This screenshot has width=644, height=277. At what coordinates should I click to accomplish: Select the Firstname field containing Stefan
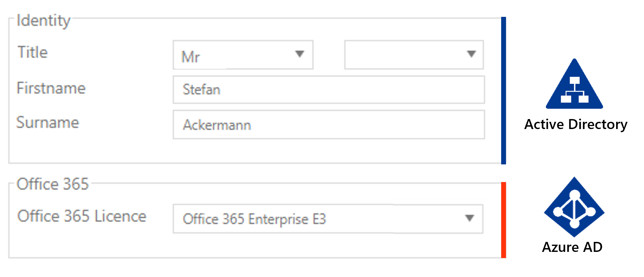[328, 90]
